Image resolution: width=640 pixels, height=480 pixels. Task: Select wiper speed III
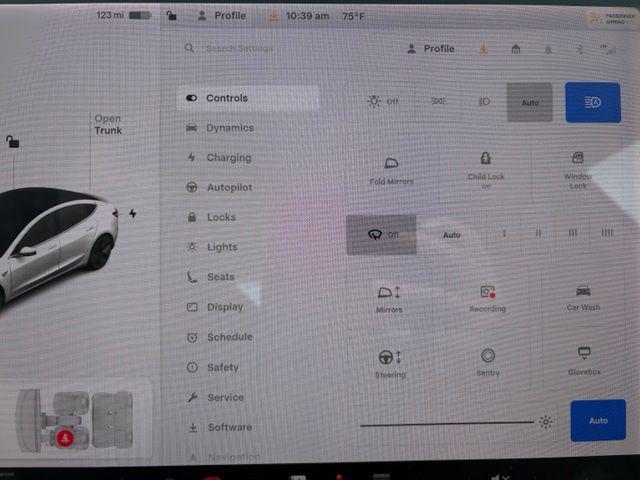[573, 233]
